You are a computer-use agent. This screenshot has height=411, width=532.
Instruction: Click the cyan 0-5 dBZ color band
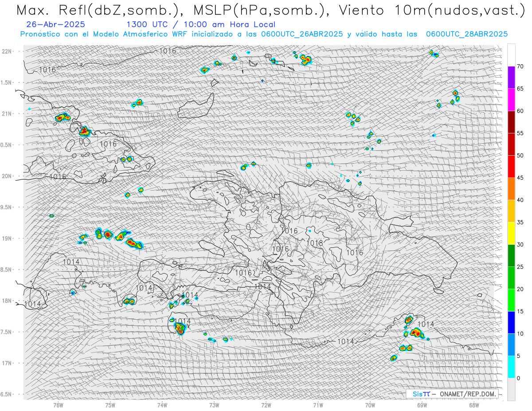[x=511, y=367]
